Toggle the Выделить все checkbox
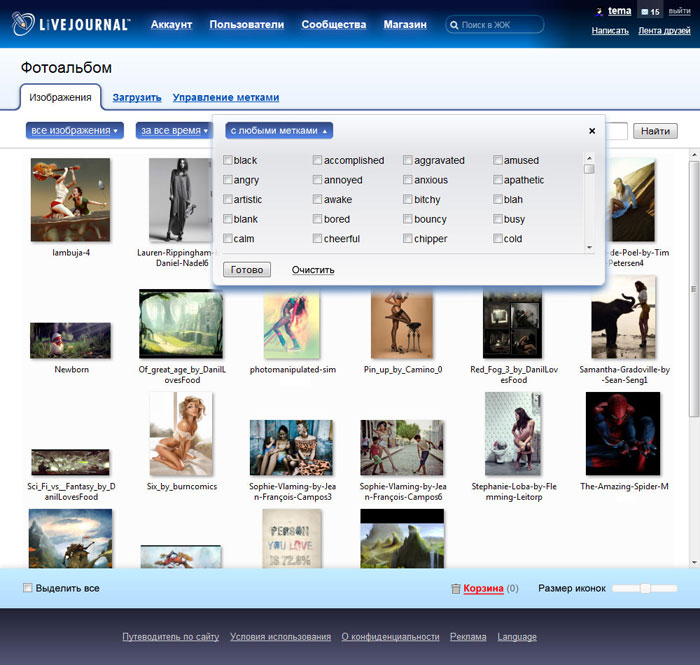This screenshot has width=700, height=665. tap(28, 588)
